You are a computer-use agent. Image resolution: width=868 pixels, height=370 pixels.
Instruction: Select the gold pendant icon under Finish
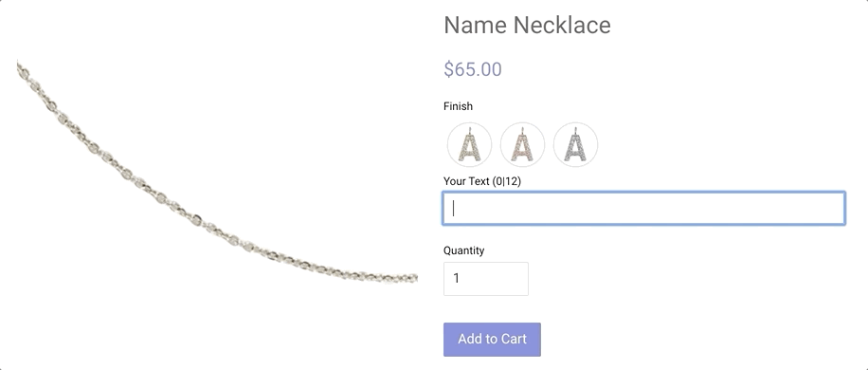(469, 144)
